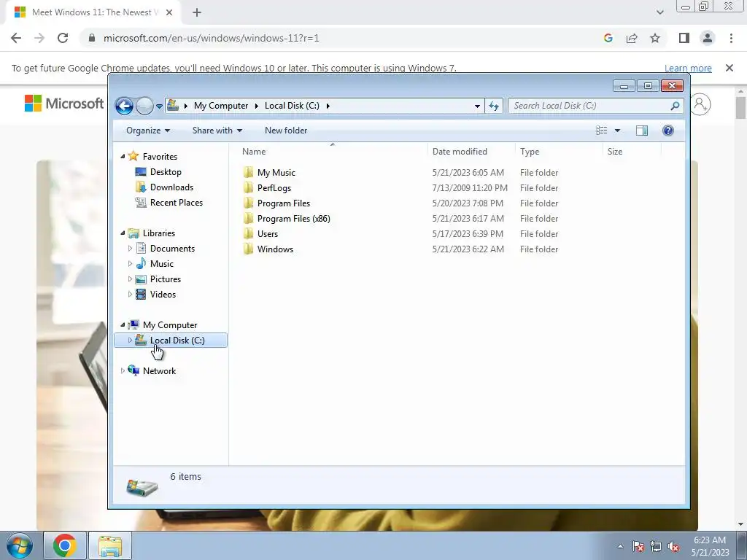
Task: Collapse the My Computer tree node
Action: pyautogui.click(x=123, y=324)
